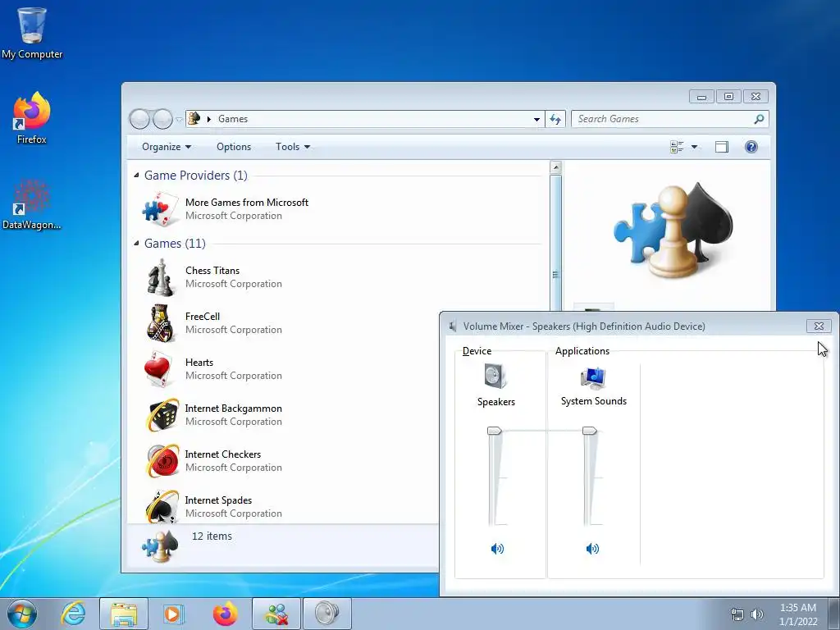Mute System Sounds in Volume Mixer

click(x=592, y=548)
